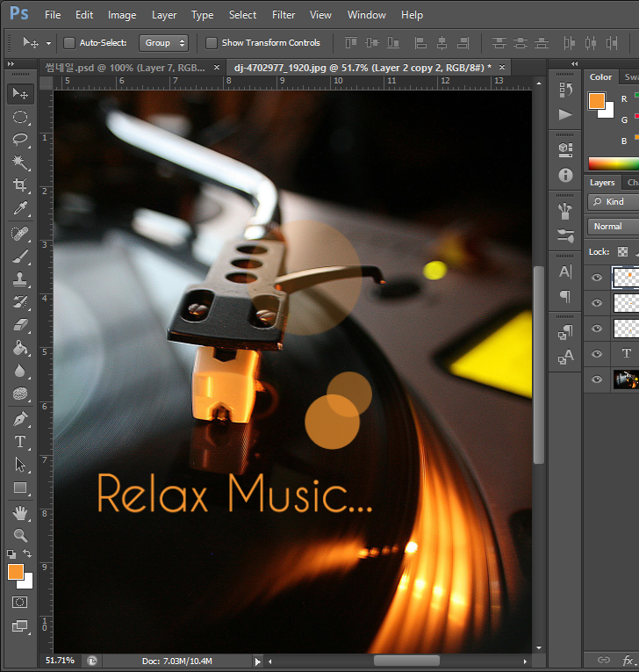639x672 pixels.
Task: Hide the top layer via eye icon
Action: click(597, 278)
